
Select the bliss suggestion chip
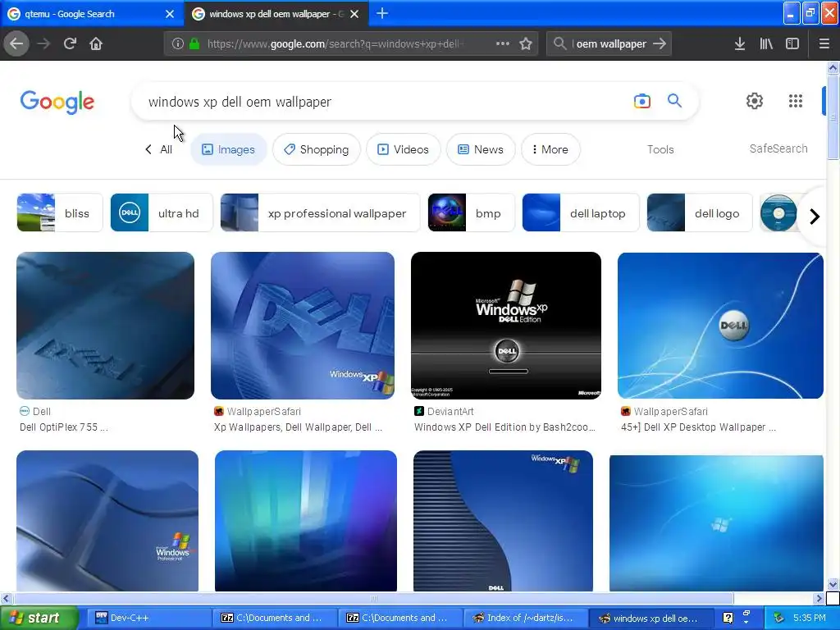(x=59, y=212)
